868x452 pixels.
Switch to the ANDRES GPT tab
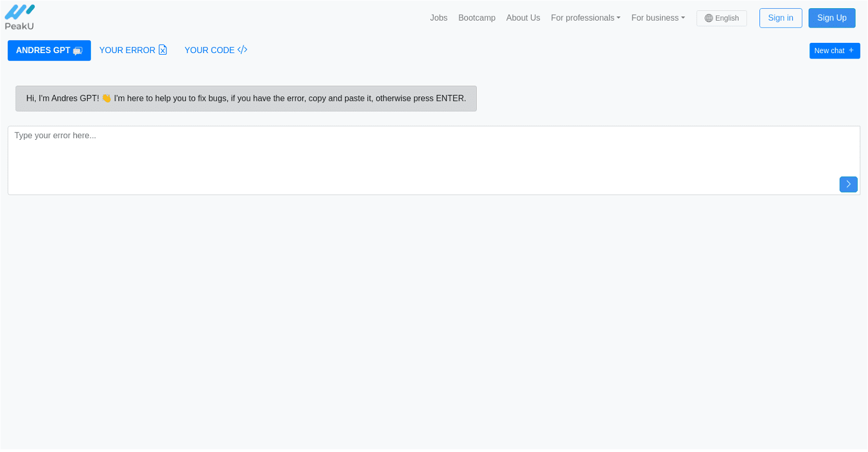pyautogui.click(x=43, y=50)
